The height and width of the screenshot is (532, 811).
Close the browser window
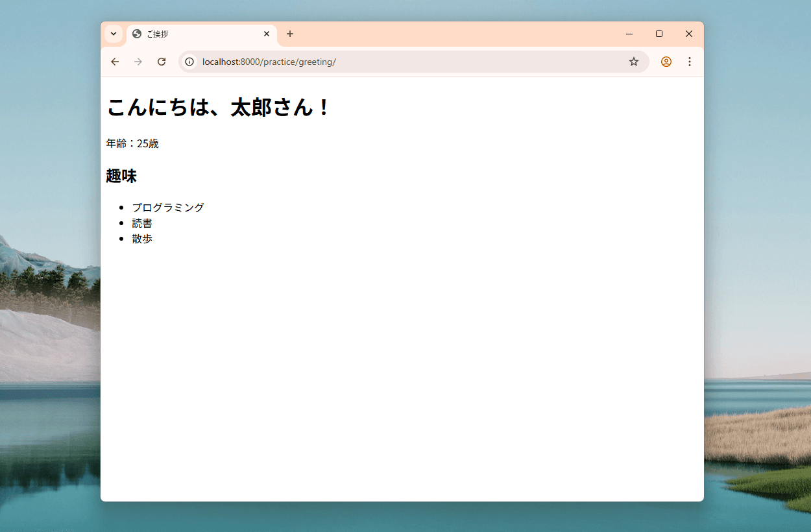coord(689,34)
